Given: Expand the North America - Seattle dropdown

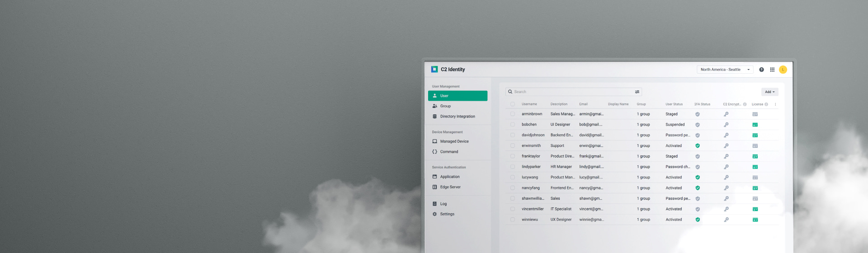Looking at the screenshot, I should (725, 70).
